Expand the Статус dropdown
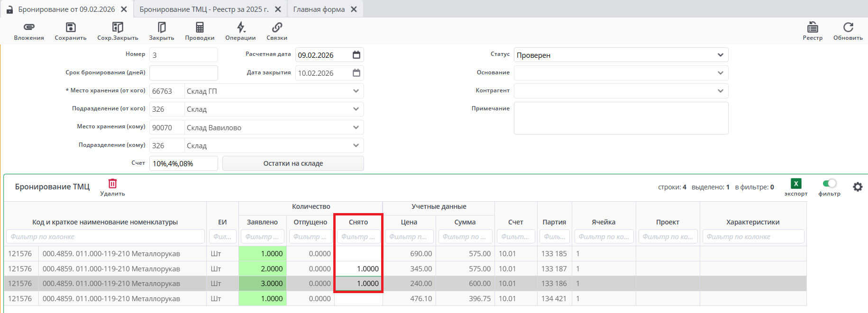The height and width of the screenshot is (313, 868). [720, 55]
